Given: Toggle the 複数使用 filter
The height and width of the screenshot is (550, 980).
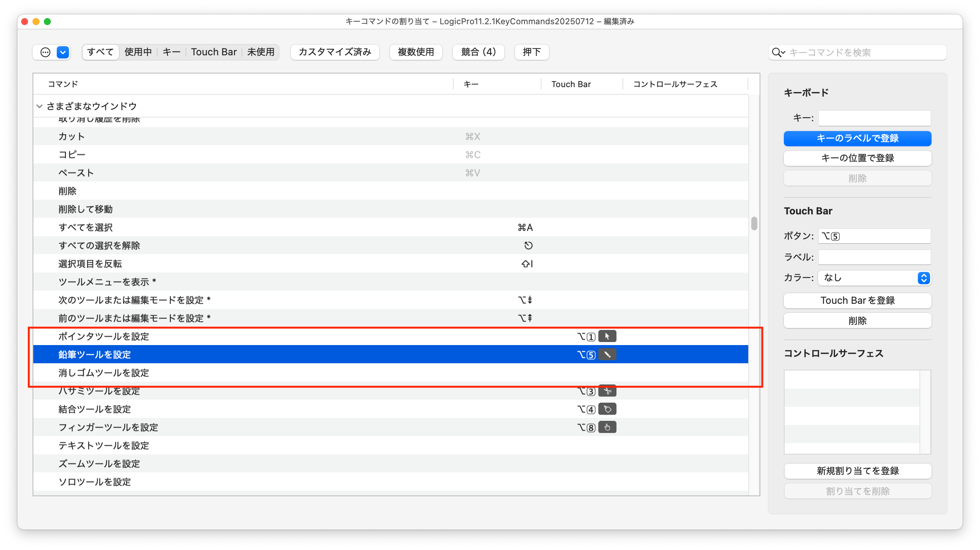Looking at the screenshot, I should (416, 52).
